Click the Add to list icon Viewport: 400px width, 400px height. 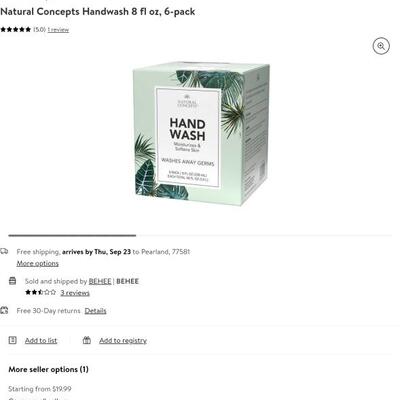tap(12, 340)
